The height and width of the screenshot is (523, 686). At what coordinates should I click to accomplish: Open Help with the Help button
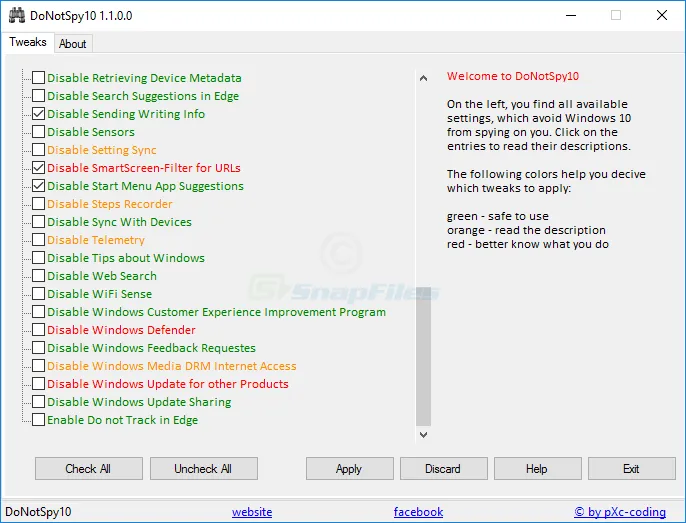538,469
